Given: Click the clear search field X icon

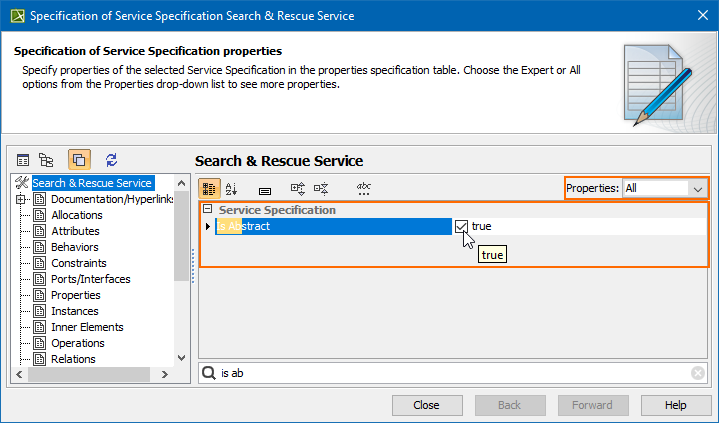Looking at the screenshot, I should point(698,373).
